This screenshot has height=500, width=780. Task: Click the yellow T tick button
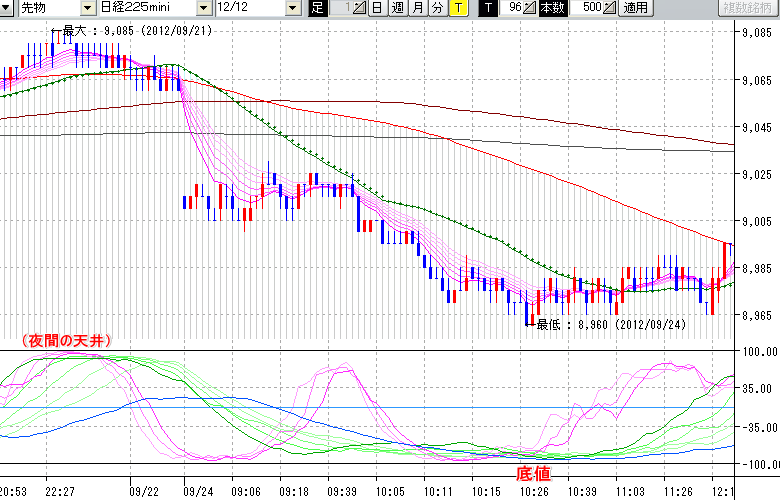point(457,8)
